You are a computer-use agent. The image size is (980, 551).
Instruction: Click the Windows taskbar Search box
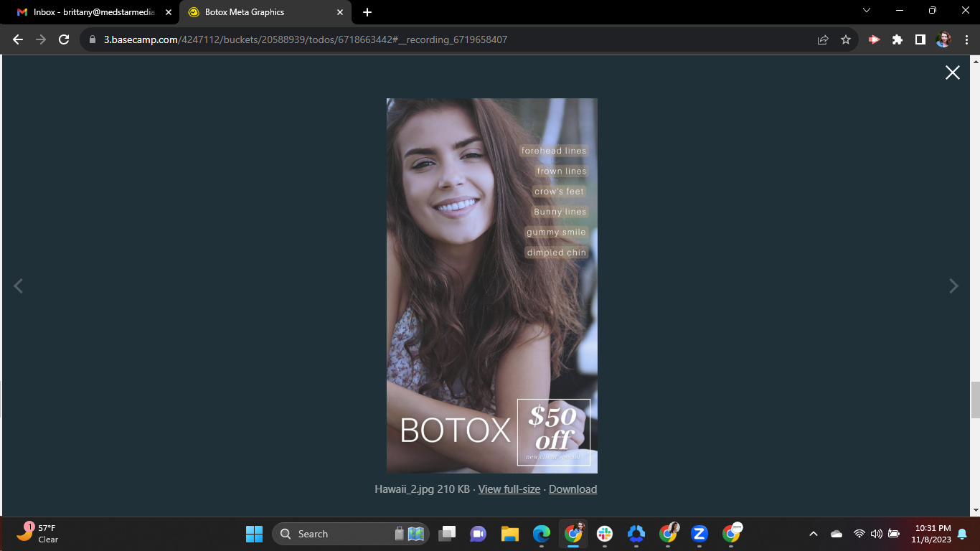[351, 534]
